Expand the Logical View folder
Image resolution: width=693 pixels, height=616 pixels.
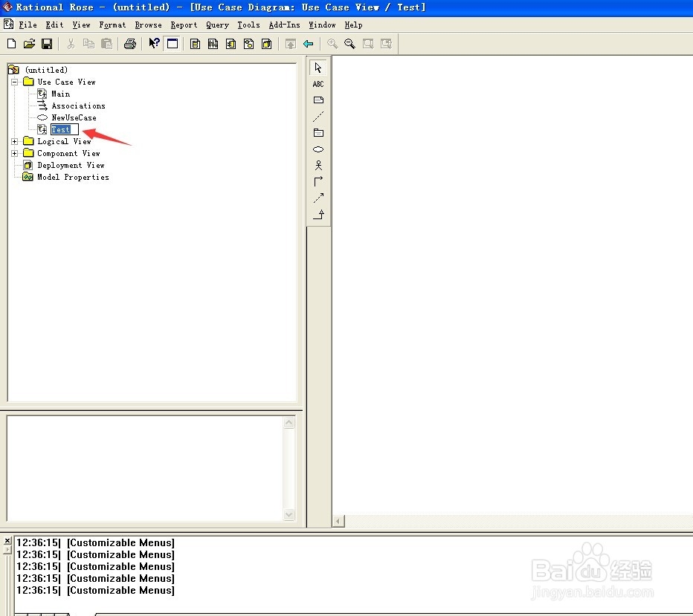pyautogui.click(x=15, y=141)
